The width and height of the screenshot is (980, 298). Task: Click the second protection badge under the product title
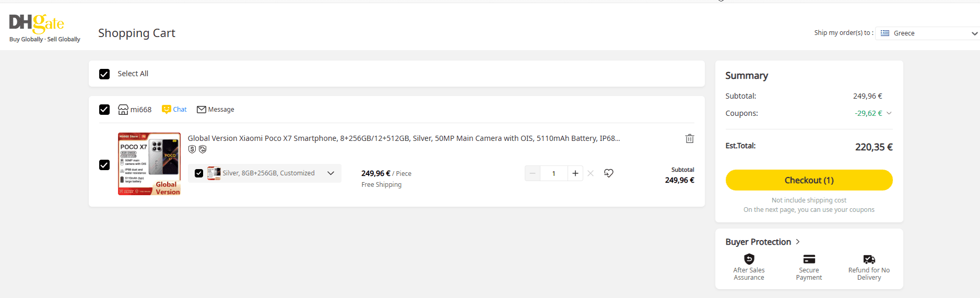pos(203,149)
